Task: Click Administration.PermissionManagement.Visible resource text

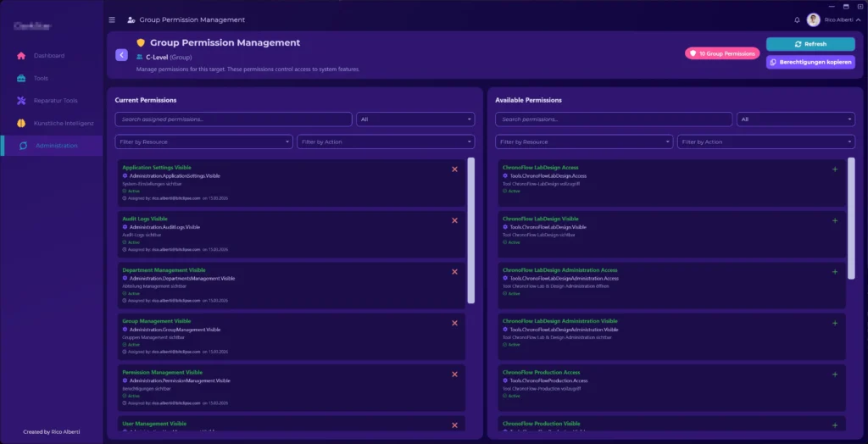Action: click(180, 381)
